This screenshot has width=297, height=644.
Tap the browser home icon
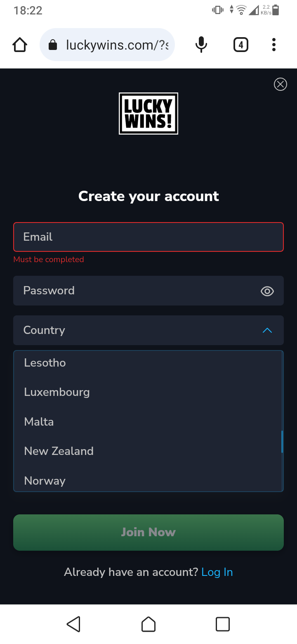[x=20, y=45]
